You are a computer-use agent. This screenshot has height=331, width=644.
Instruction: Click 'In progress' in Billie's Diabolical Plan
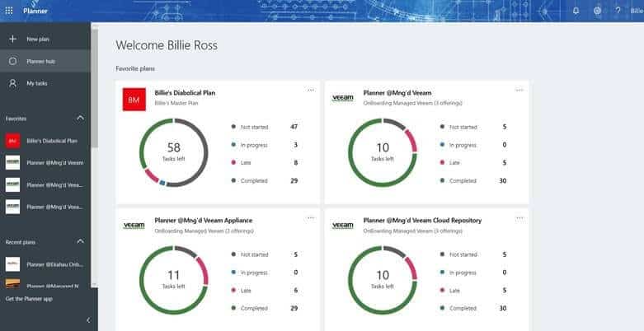pos(254,145)
